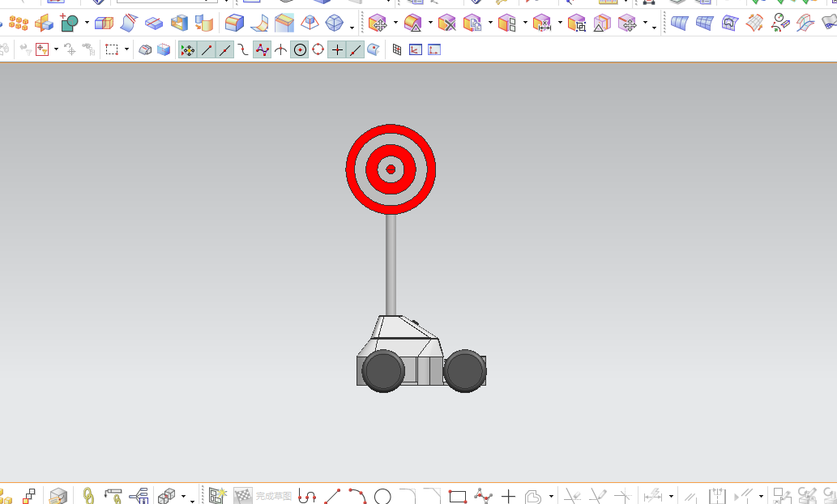
Task: Click the unite boolean tool icon
Action: pyautogui.click(x=70, y=23)
